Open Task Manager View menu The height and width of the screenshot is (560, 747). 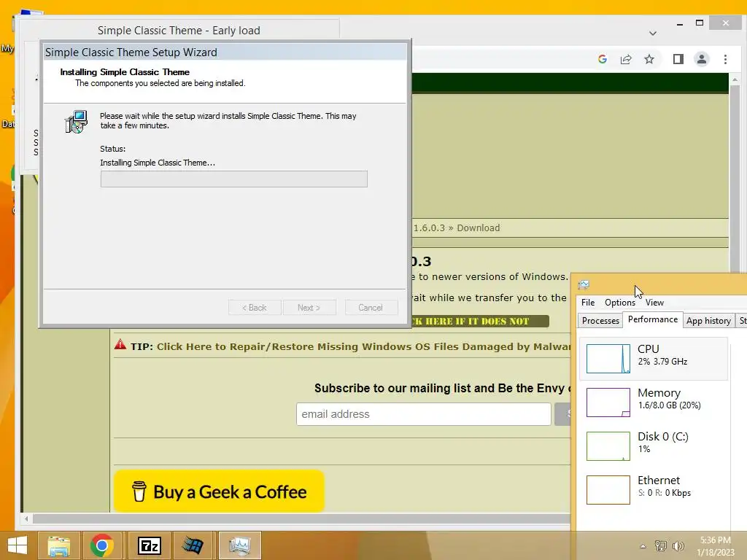point(654,303)
